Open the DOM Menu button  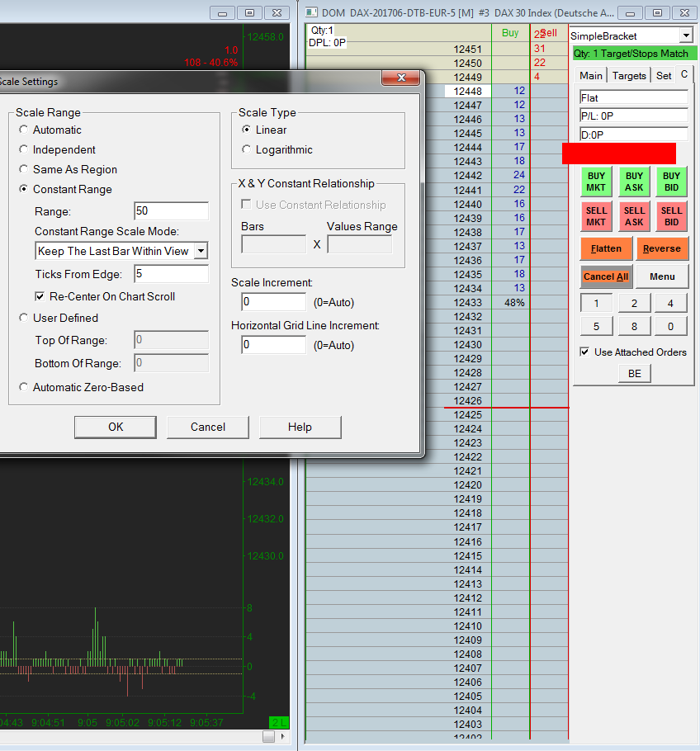662,276
